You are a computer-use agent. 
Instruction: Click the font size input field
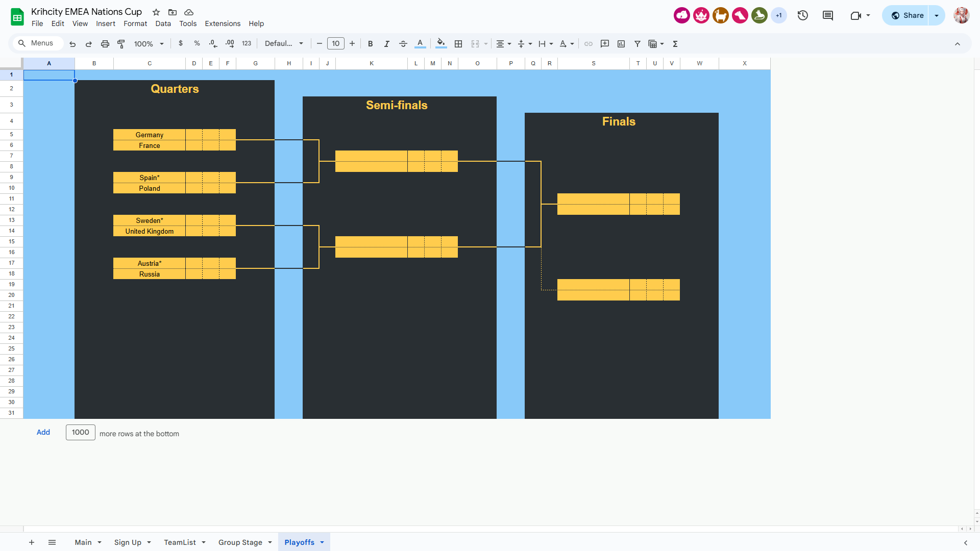336,44
